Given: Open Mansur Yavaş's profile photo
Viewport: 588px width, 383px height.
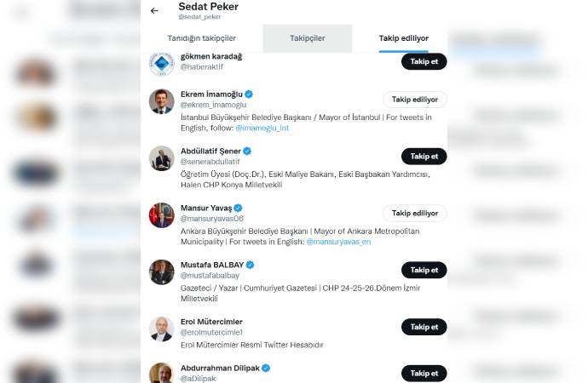Looking at the screenshot, I should (162, 215).
